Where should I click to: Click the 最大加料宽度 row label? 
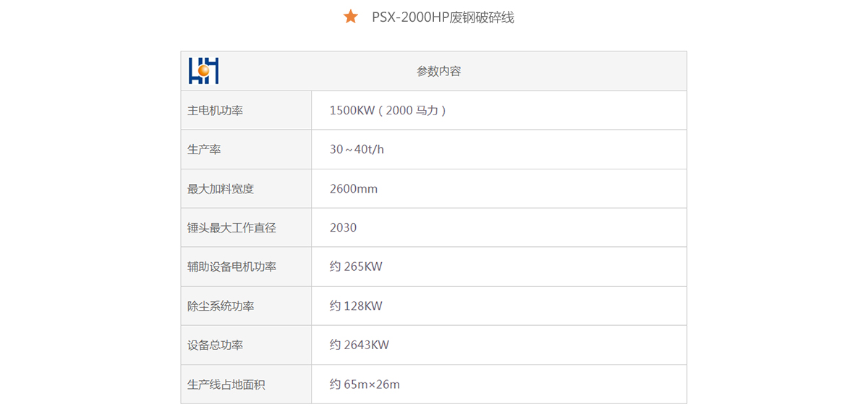(221, 189)
